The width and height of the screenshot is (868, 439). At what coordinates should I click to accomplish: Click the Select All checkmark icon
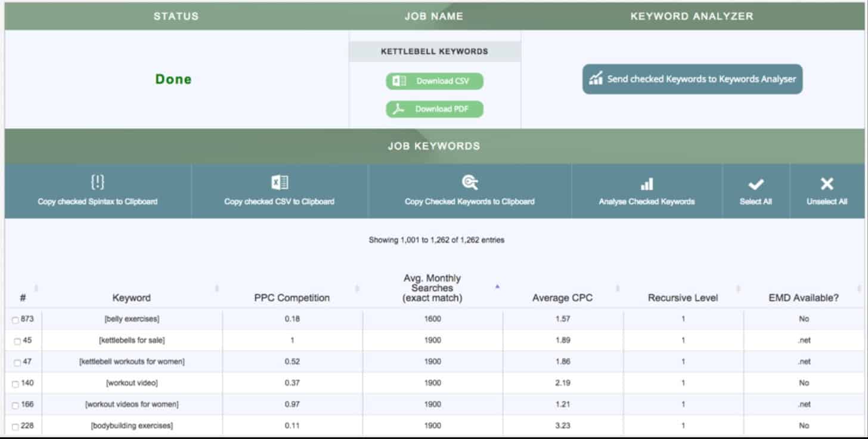coord(755,184)
